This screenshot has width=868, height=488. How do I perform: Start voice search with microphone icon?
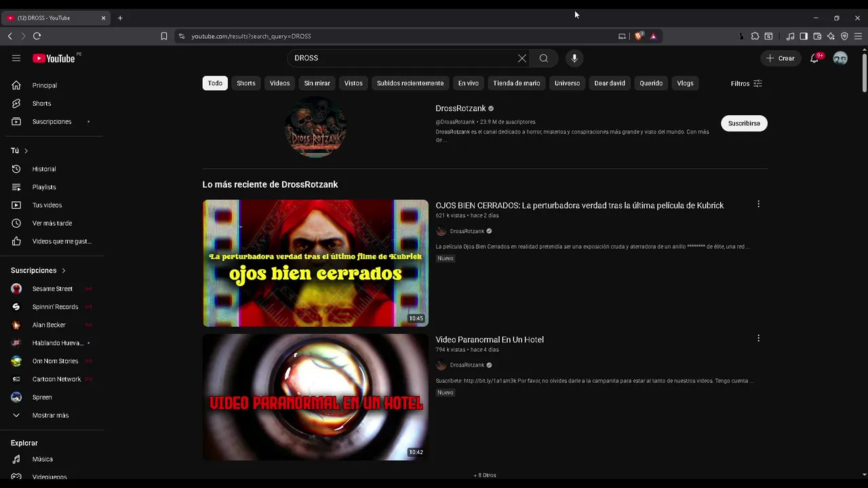coord(574,58)
